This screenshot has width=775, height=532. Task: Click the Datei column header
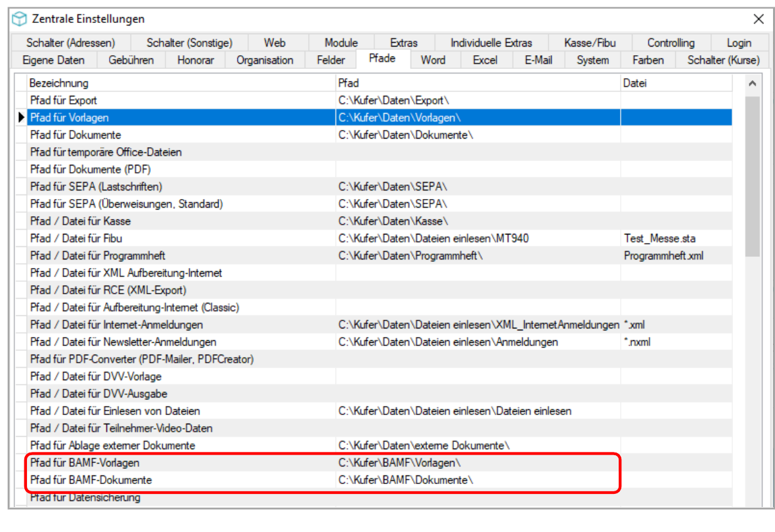676,83
